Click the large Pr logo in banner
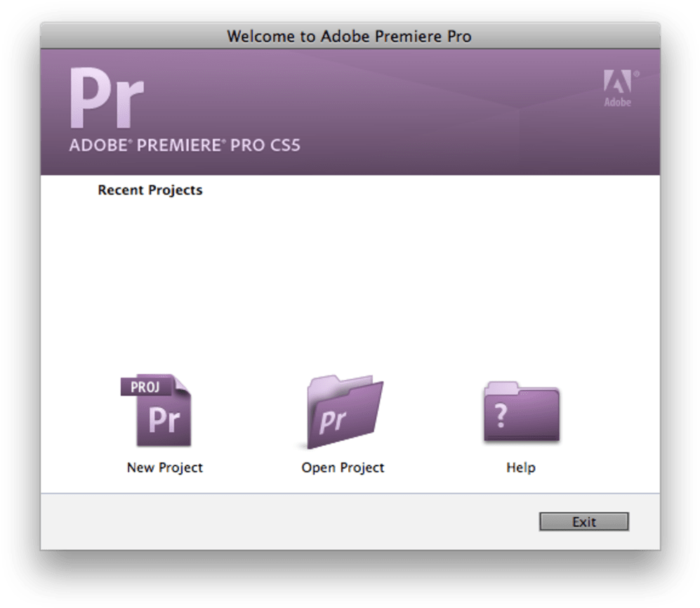The width and height of the screenshot is (700, 608). click(x=107, y=98)
